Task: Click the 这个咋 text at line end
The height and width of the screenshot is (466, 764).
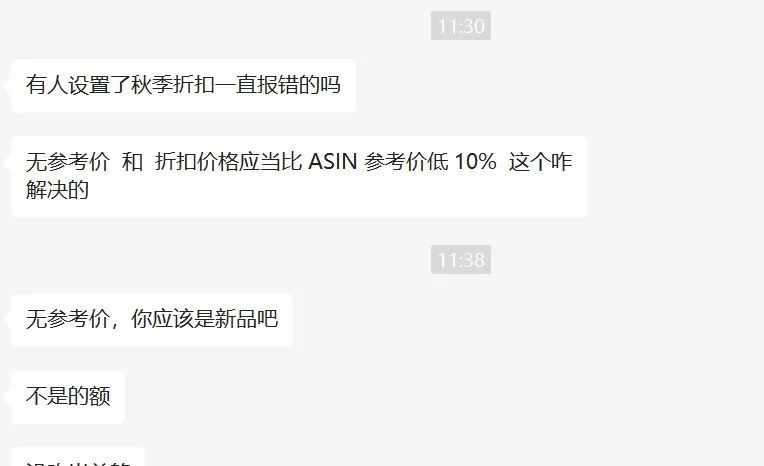Action: pos(540,162)
